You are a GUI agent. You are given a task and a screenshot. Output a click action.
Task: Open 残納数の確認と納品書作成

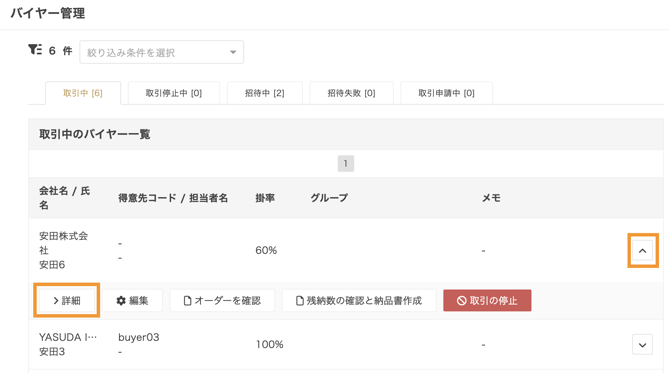359,300
